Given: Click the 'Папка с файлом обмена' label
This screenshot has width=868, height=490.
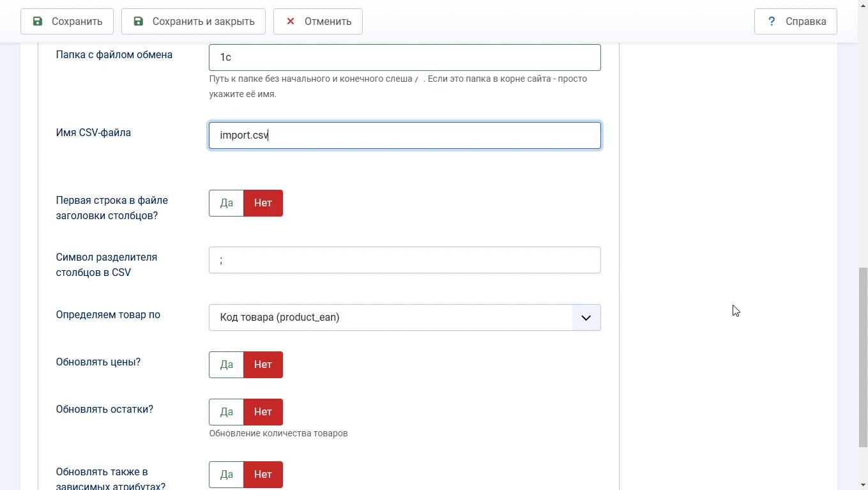Looking at the screenshot, I should 114,55.
